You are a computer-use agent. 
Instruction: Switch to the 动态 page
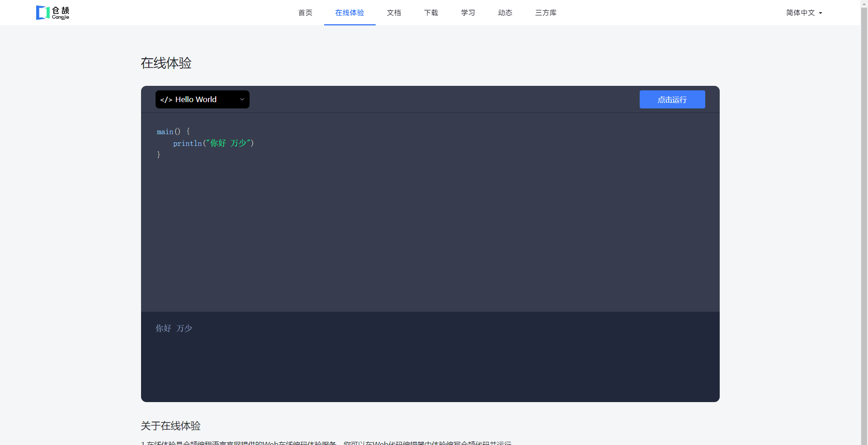[505, 13]
